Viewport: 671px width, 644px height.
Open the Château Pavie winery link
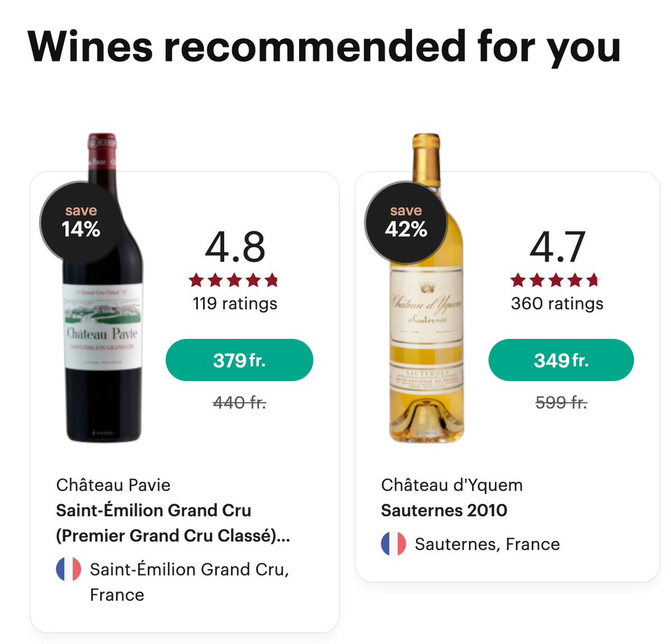[x=114, y=485]
